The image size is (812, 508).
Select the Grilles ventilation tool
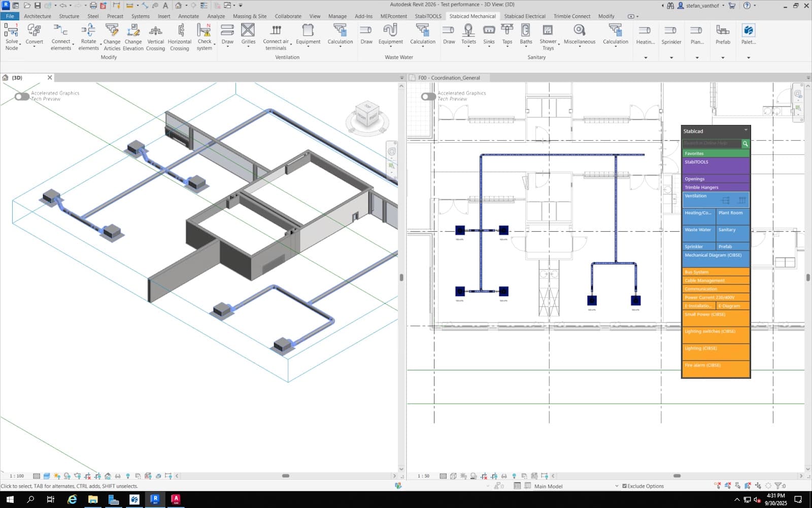248,30
